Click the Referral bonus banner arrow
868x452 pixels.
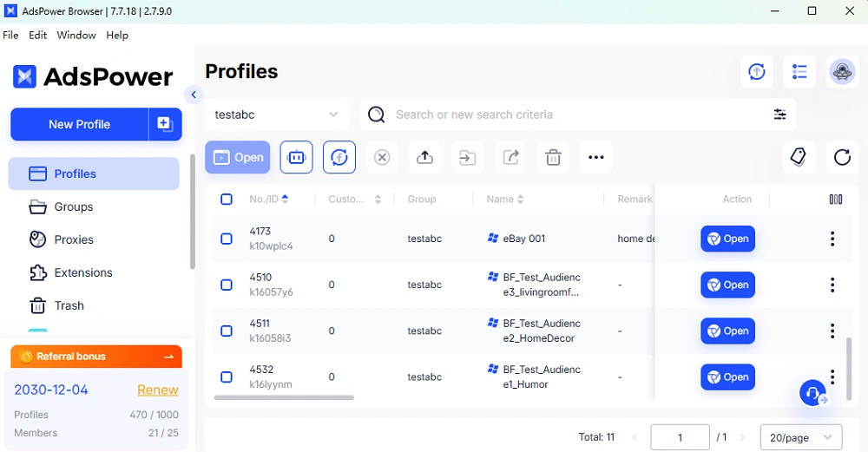coord(169,357)
